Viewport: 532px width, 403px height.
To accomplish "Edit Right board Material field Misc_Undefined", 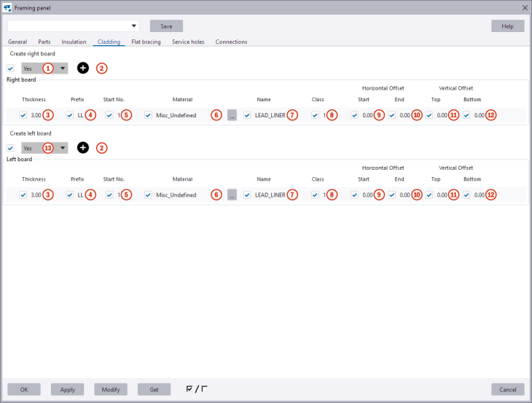I will 176,115.
